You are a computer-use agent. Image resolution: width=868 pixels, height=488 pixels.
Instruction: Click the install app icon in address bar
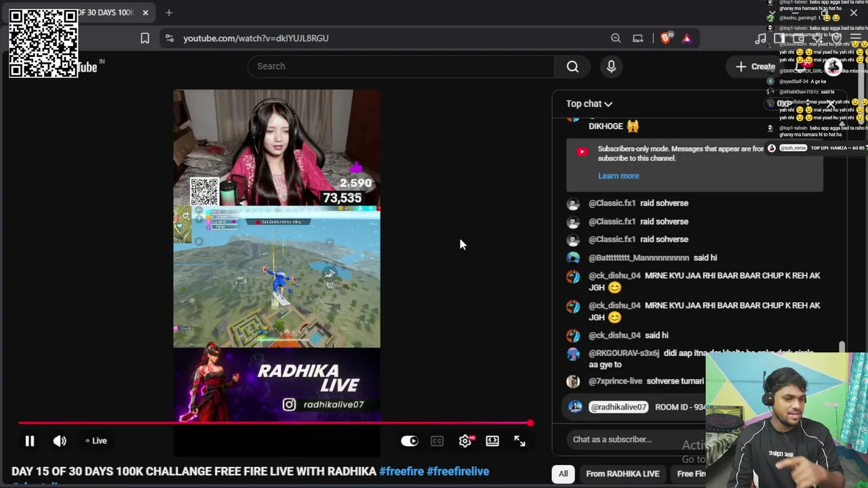tap(637, 39)
